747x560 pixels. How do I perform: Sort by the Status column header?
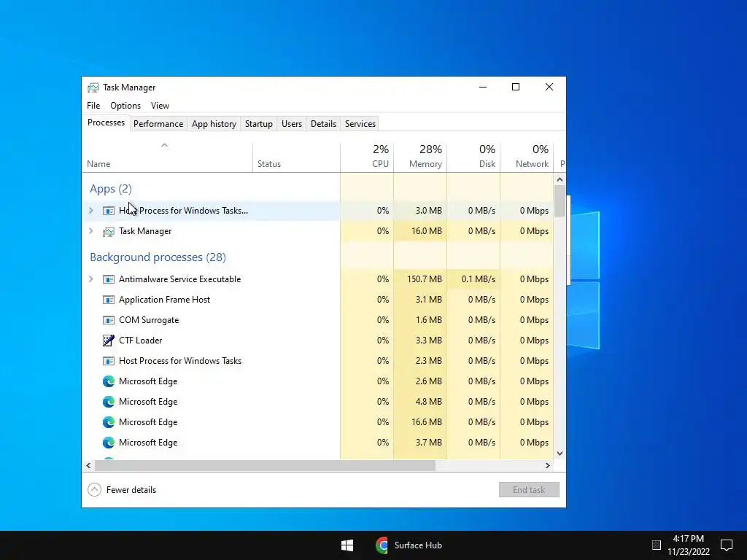pos(296,157)
